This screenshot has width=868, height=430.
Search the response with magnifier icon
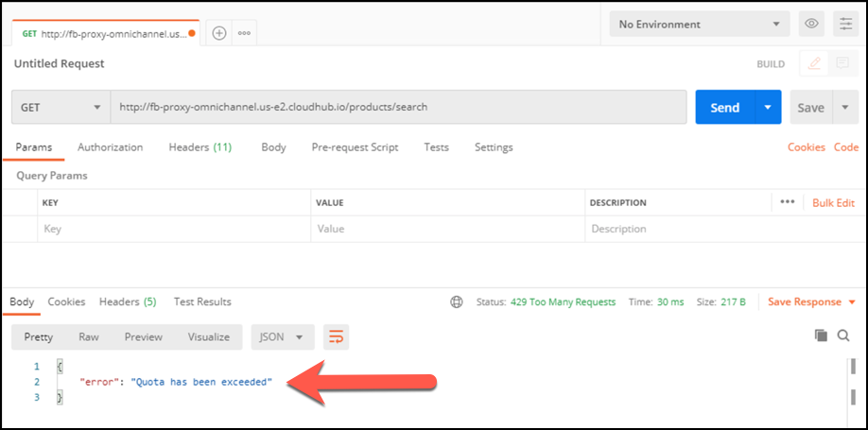tap(843, 335)
